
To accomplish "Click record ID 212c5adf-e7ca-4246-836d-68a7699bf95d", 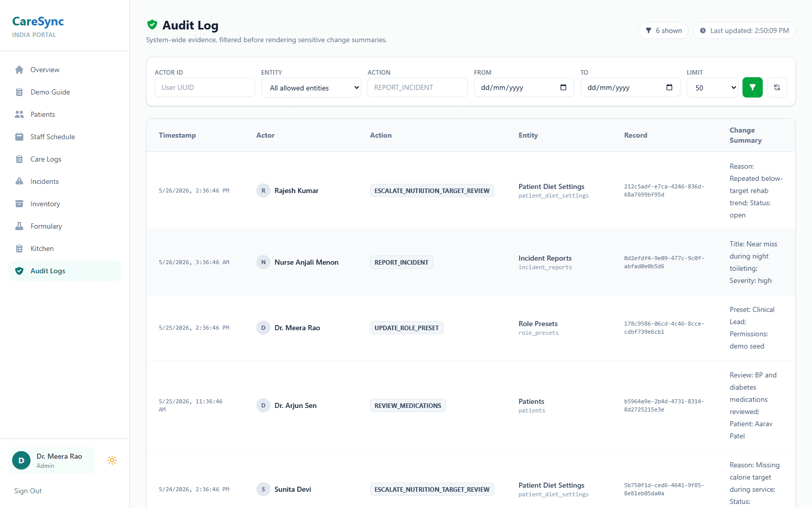I will (664, 190).
